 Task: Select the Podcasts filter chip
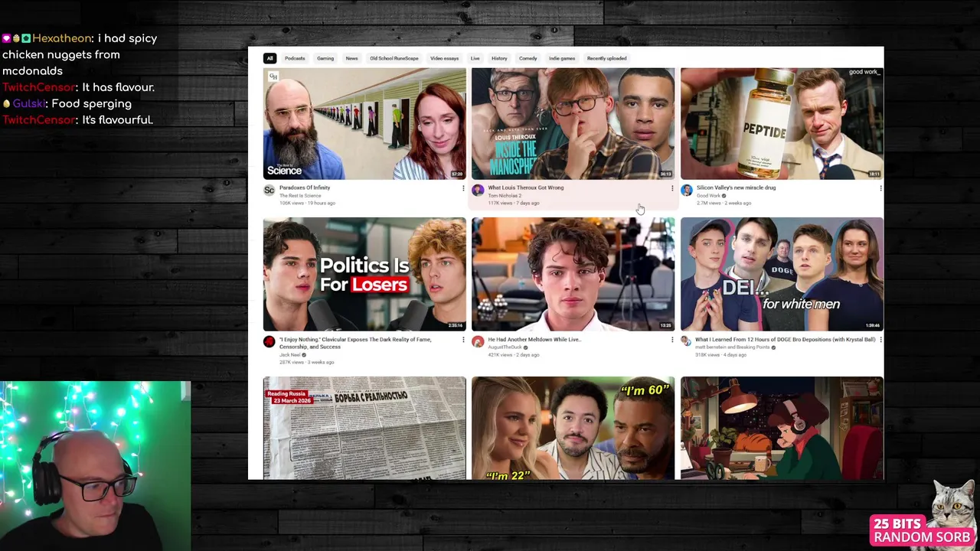pyautogui.click(x=295, y=58)
